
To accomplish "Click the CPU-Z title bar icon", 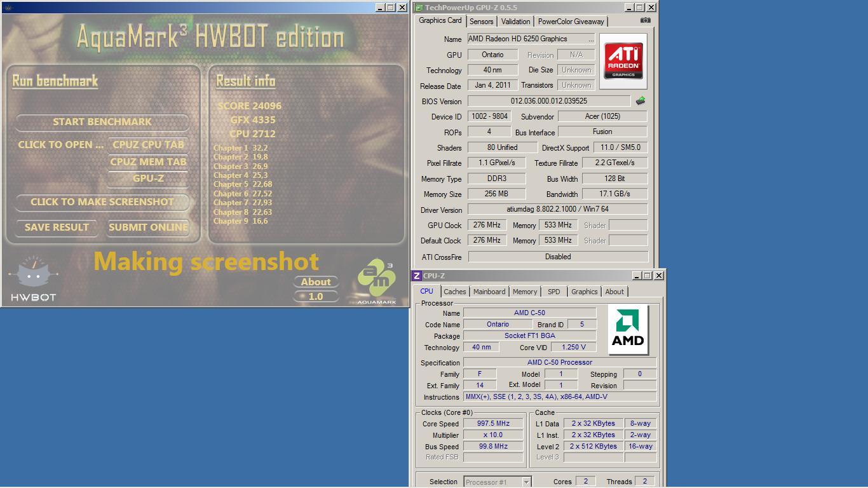I will (x=417, y=276).
